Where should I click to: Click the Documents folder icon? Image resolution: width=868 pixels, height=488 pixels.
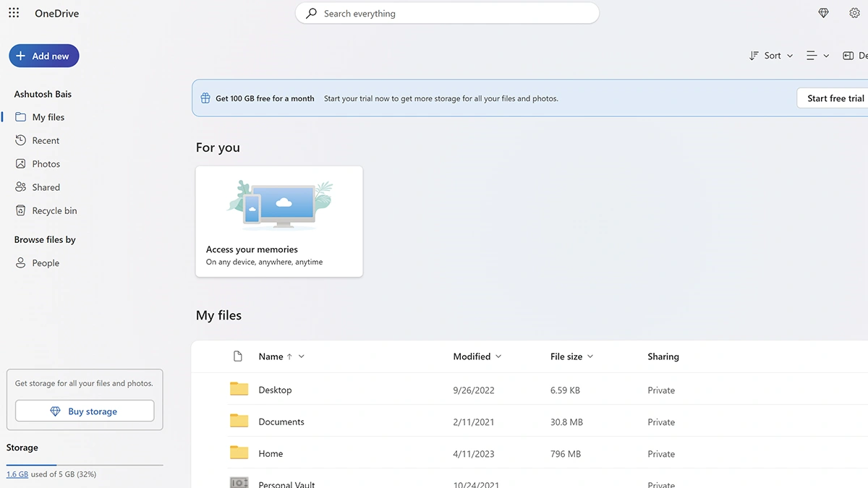click(239, 421)
